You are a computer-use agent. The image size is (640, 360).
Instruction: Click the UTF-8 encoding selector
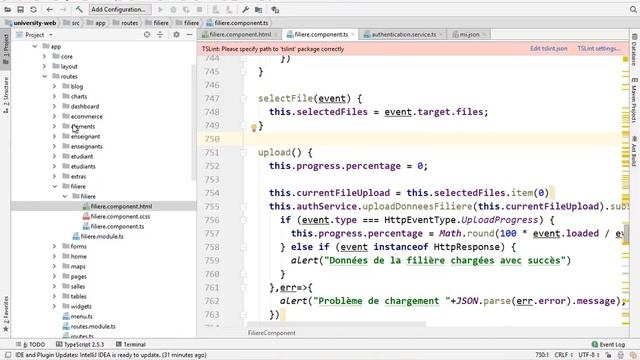589,355
